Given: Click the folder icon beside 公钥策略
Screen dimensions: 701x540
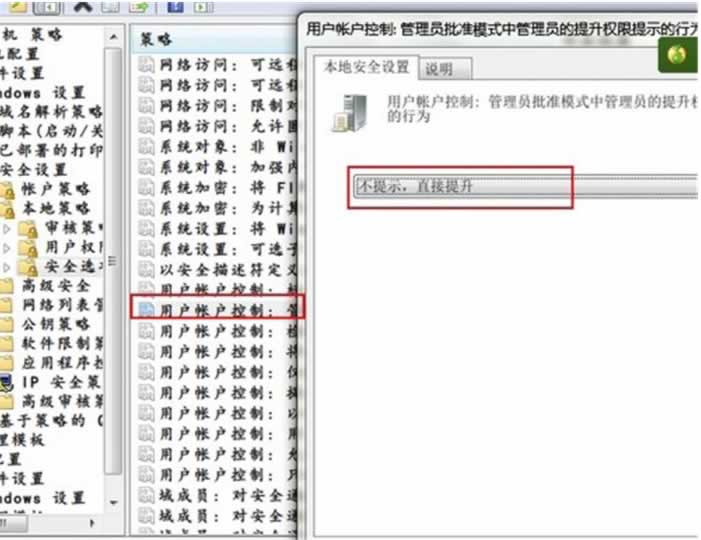Looking at the screenshot, I should pyautogui.click(x=6, y=325).
